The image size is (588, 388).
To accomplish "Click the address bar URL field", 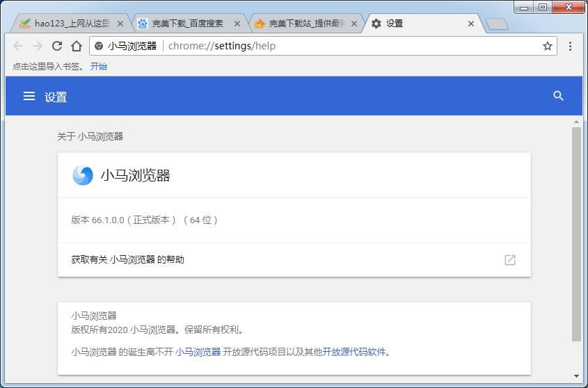I will coord(348,46).
